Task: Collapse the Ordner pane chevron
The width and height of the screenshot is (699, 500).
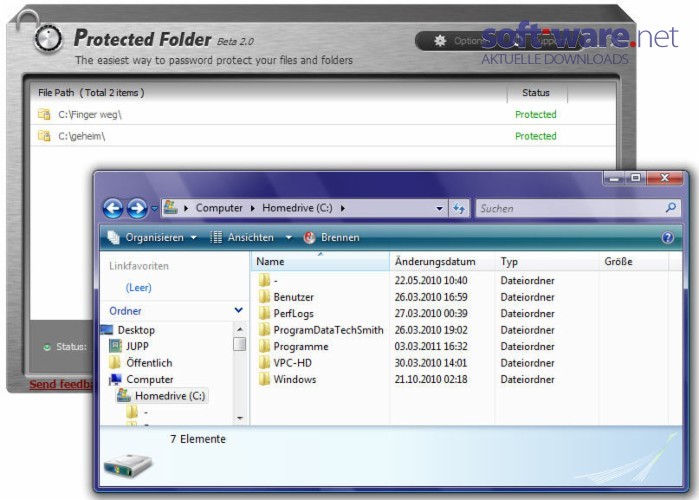Action: (x=238, y=310)
